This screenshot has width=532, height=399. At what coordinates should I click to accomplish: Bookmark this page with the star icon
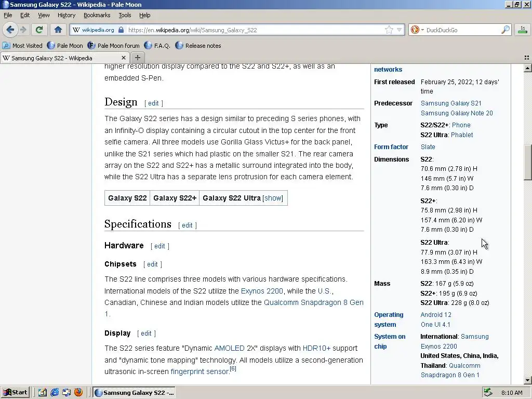(x=389, y=30)
